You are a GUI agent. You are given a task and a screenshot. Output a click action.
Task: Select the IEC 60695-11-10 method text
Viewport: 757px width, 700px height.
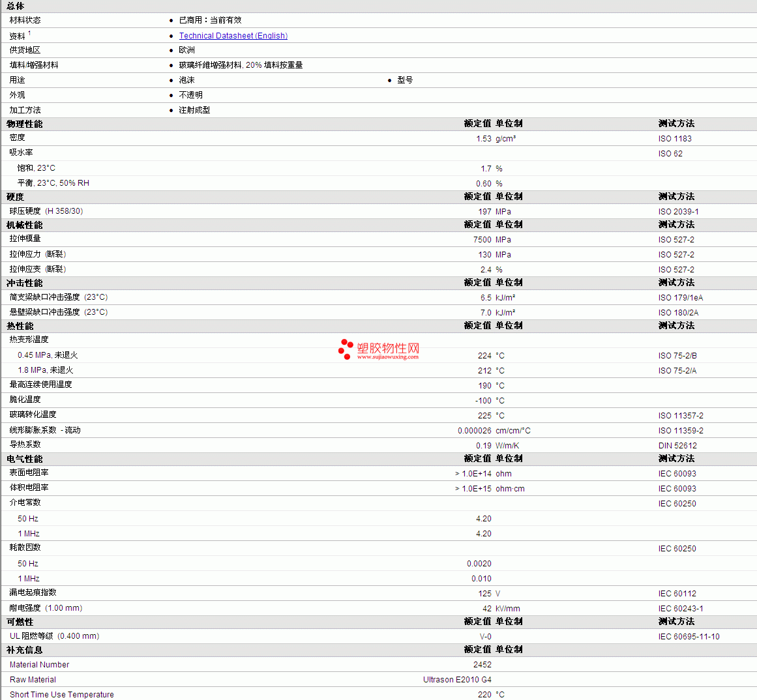(x=689, y=637)
